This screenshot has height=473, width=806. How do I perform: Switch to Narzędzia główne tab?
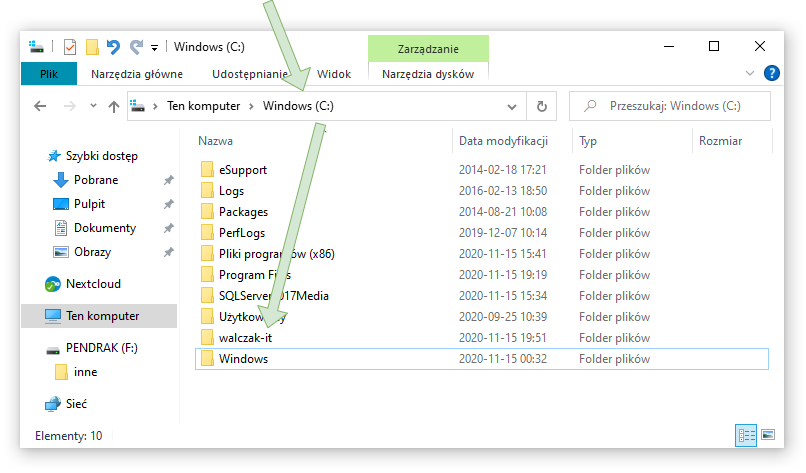coord(137,74)
